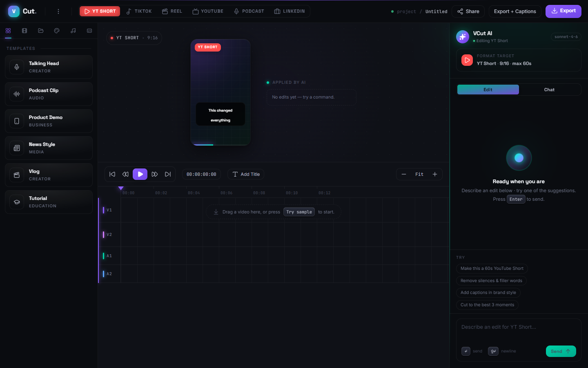Click Export + Captions button

515,11
